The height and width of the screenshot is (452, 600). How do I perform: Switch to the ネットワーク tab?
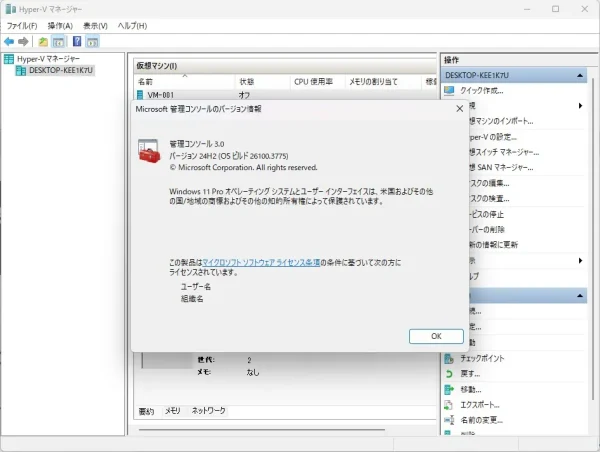pyautogui.click(x=209, y=411)
